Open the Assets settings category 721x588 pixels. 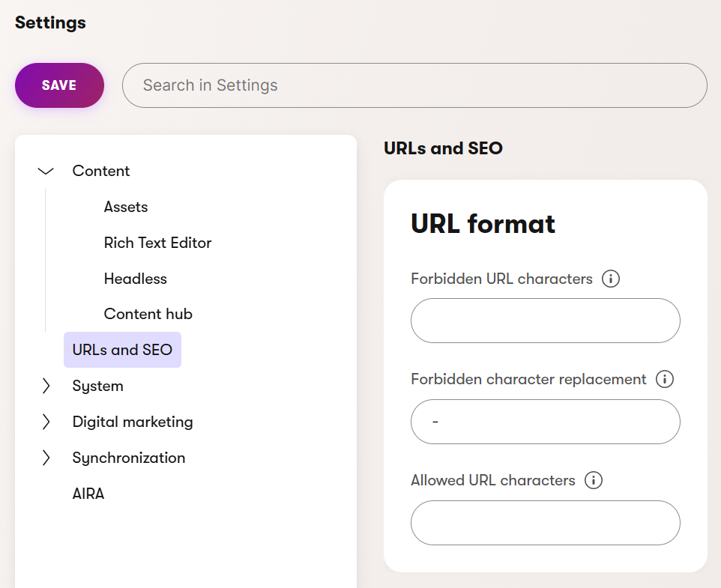click(126, 207)
